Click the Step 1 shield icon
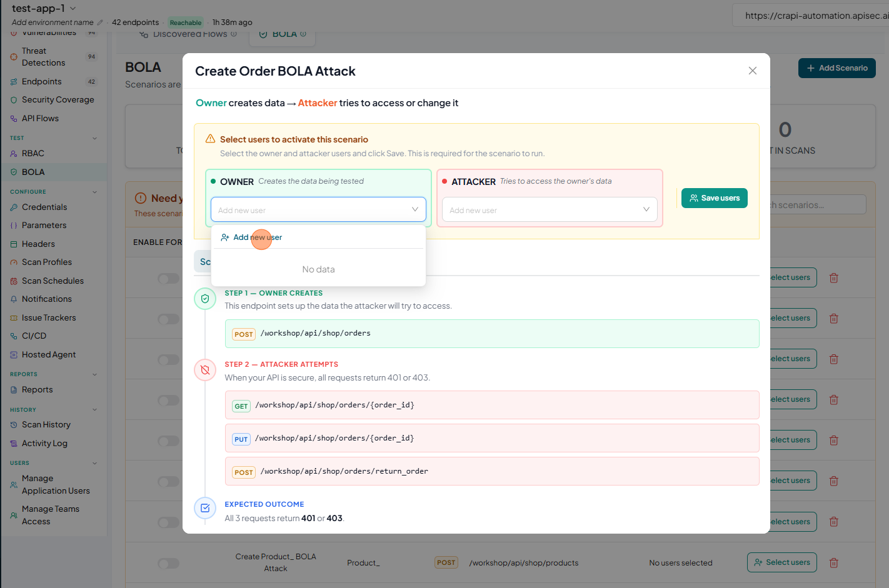Viewport: 889px width, 588px height. pos(205,299)
